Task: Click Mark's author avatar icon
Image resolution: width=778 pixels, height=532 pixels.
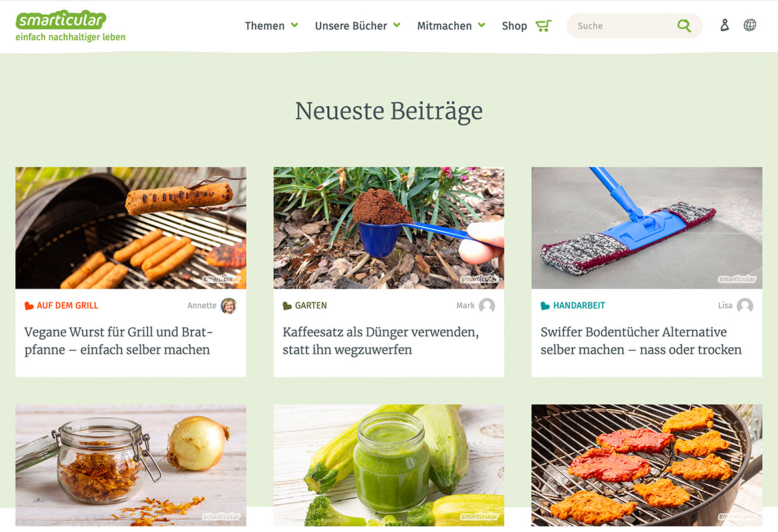Action: point(487,306)
